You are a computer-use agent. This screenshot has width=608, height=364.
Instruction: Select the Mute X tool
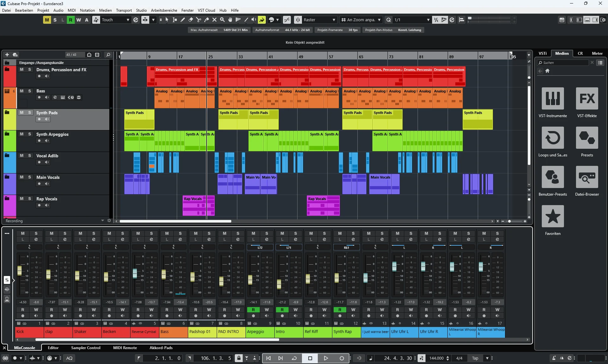[214, 20]
